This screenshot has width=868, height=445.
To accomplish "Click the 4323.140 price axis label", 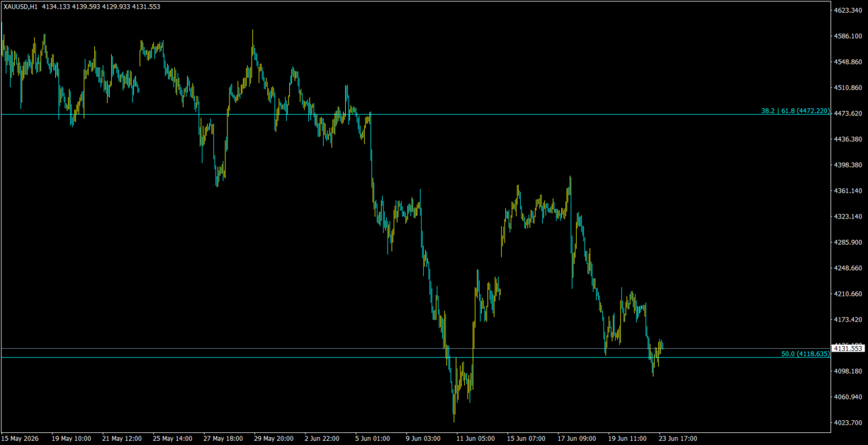I will [x=848, y=216].
